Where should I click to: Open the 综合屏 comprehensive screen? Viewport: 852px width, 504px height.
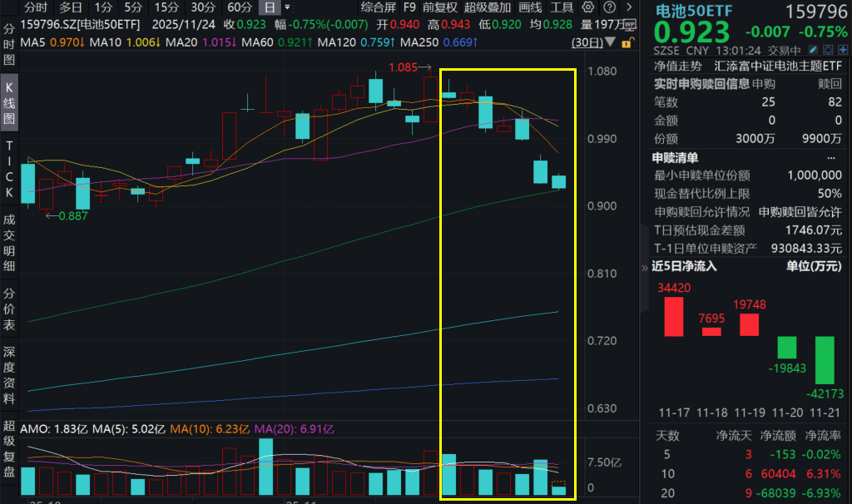pos(377,7)
